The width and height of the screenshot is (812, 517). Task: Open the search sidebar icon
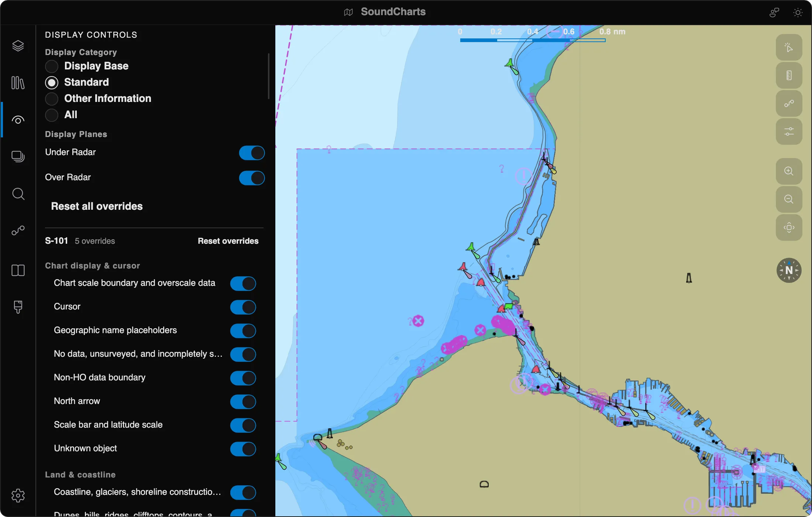click(18, 194)
